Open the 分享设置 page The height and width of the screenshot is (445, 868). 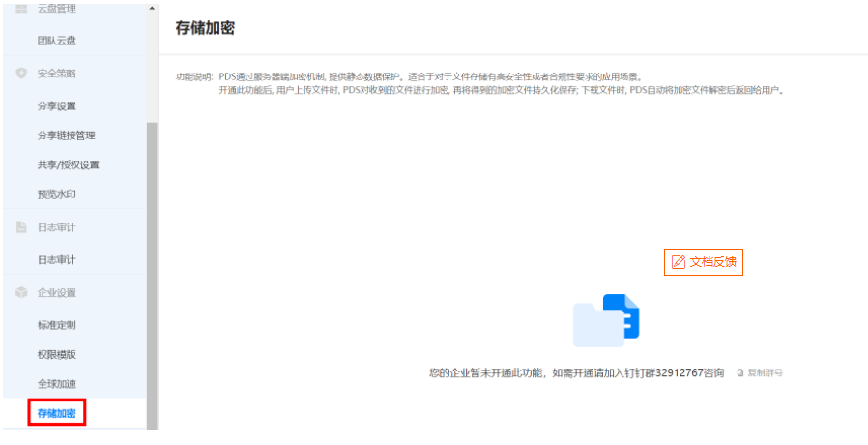tap(57, 106)
